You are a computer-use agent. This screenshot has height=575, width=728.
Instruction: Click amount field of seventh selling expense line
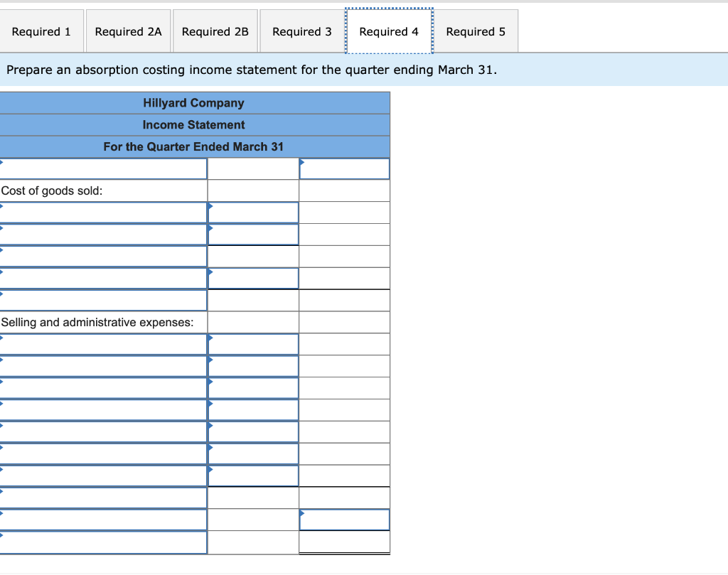point(254,475)
